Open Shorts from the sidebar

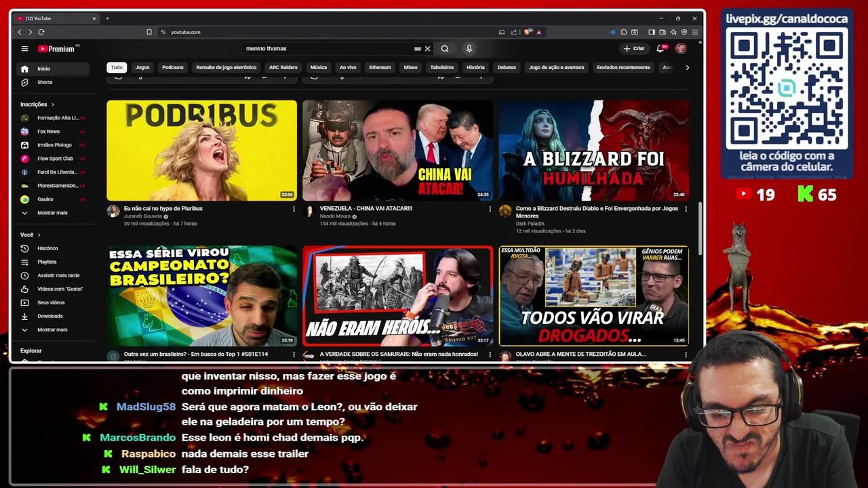[x=53, y=82]
